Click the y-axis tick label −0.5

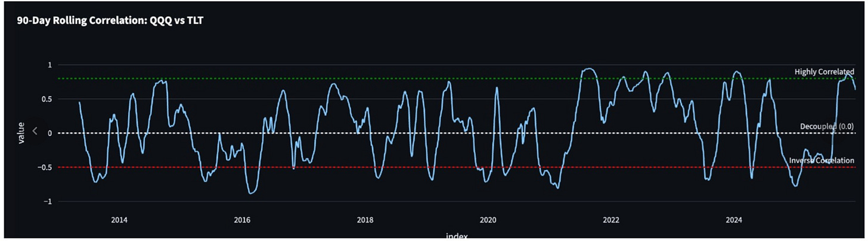(45, 168)
